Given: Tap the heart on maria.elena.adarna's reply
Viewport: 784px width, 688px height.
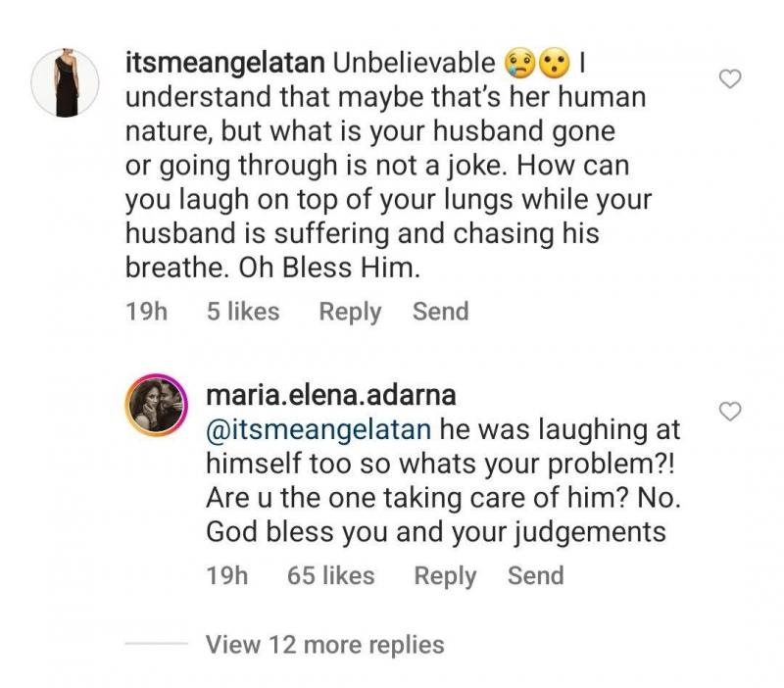Looking at the screenshot, I should 730,412.
